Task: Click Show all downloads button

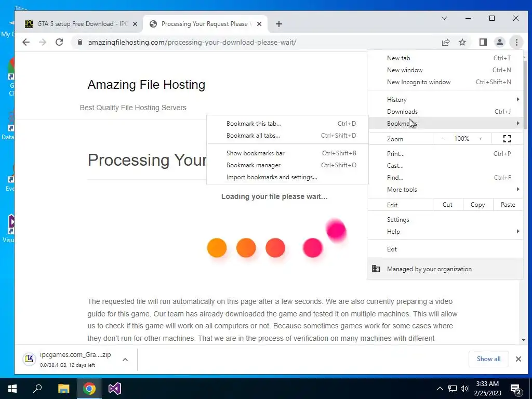Action: point(488,359)
